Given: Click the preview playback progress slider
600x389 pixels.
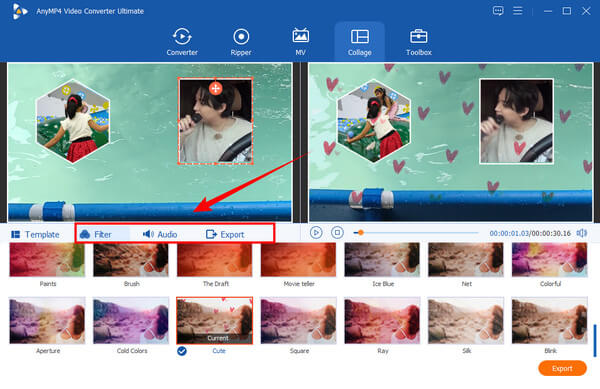Looking at the screenshot, I should (x=416, y=233).
